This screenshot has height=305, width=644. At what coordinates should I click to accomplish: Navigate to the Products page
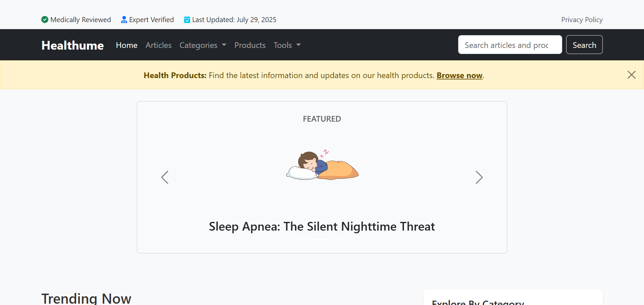tap(250, 45)
